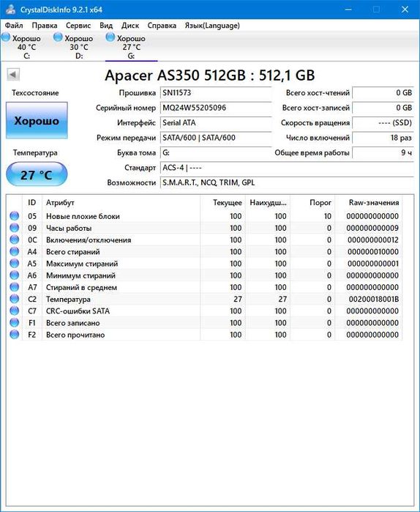This screenshot has width=420, height=512.
Task: Click status orb for Всего записано
Action: click(15, 322)
